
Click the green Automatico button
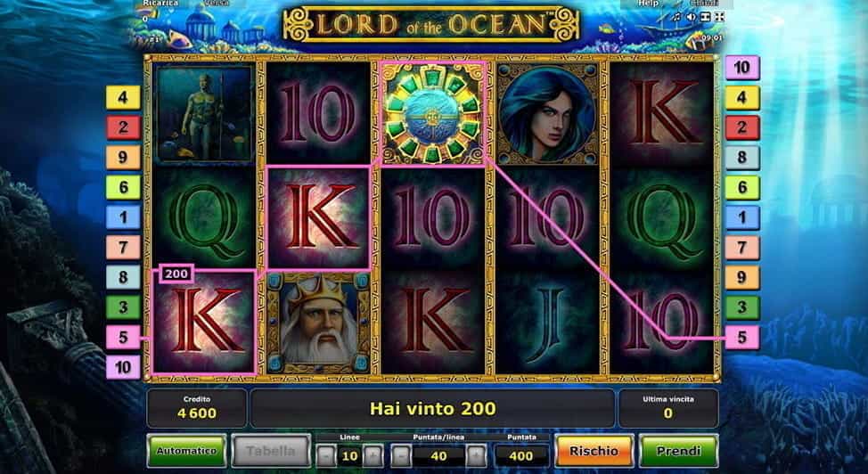click(x=186, y=451)
